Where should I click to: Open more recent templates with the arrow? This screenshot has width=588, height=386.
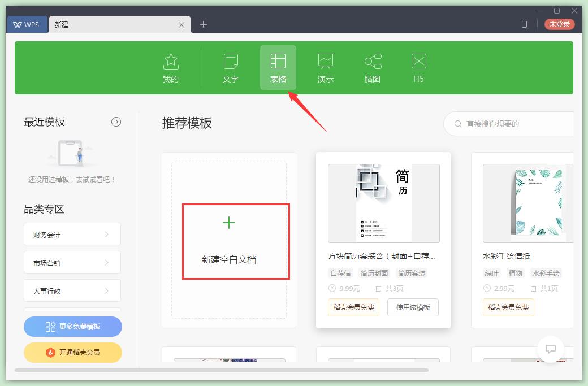(x=116, y=122)
